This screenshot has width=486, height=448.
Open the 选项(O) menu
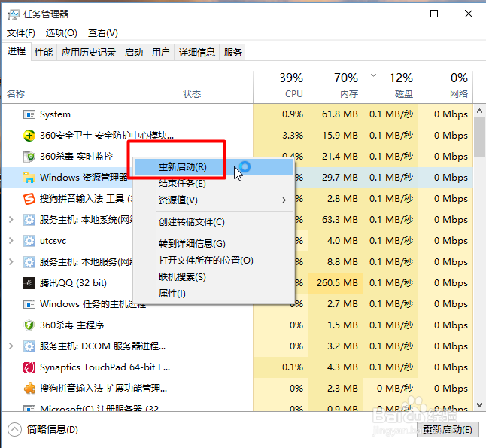62,33
